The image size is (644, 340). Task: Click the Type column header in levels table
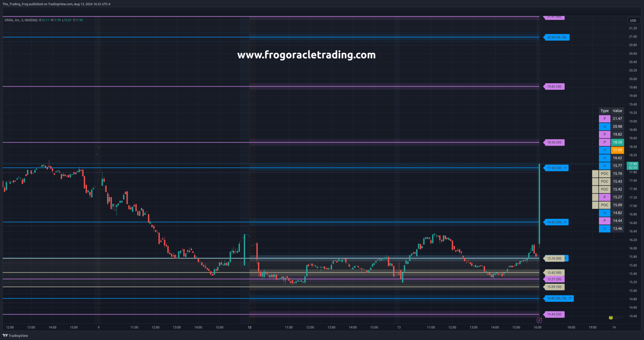pos(605,111)
